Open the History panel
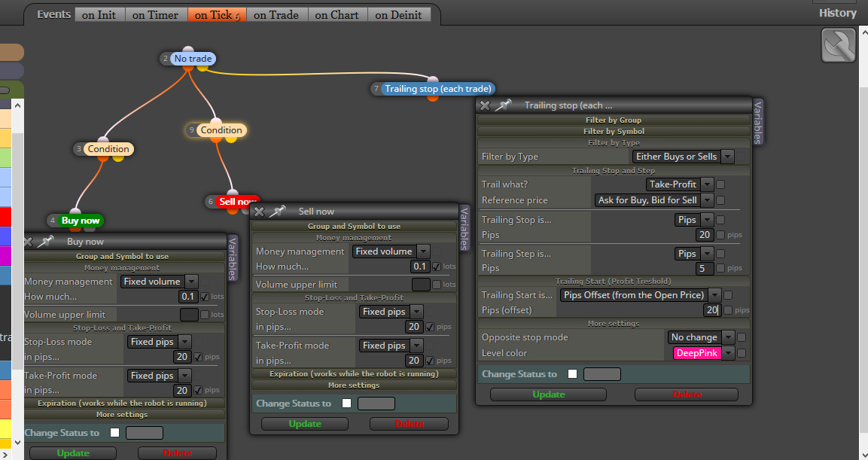Image resolution: width=868 pixels, height=460 pixels. [x=838, y=13]
